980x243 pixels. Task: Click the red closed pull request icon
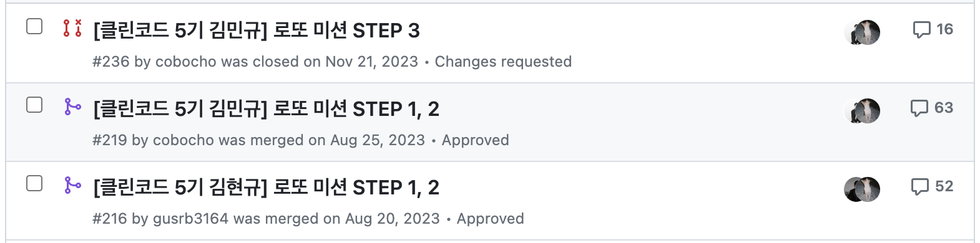coord(72,28)
